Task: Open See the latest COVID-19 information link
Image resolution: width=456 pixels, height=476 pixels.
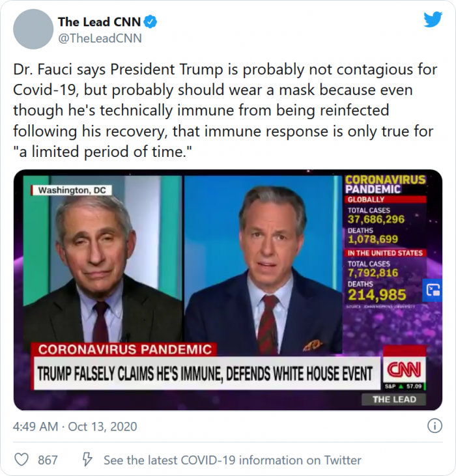Action: [x=232, y=460]
